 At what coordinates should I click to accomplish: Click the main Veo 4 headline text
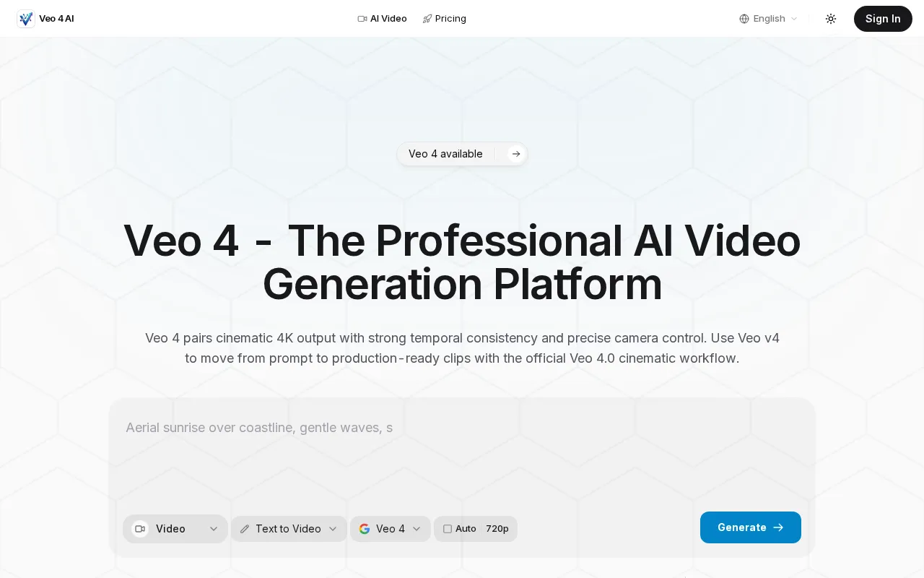point(462,262)
